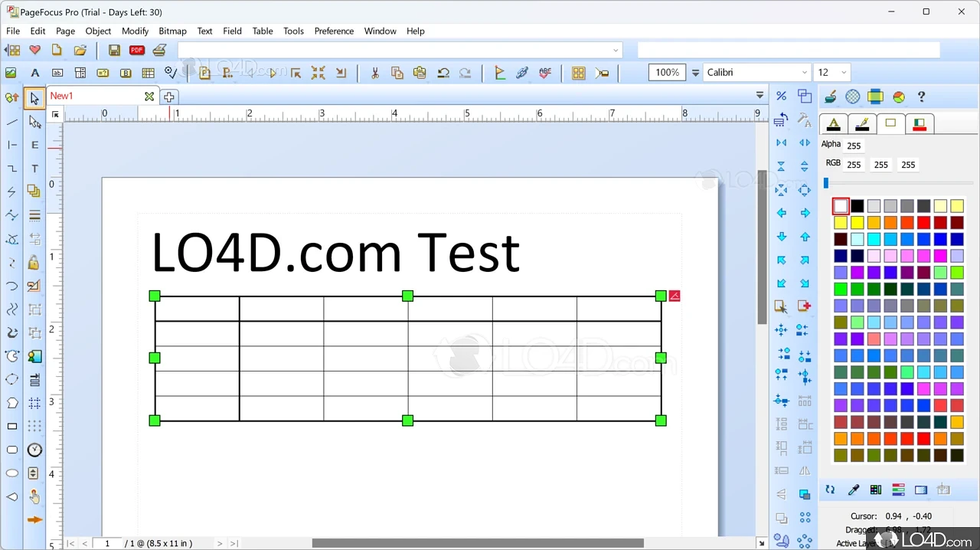The image size is (980, 550).
Task: Activate the line color pen tab
Action: click(862, 123)
